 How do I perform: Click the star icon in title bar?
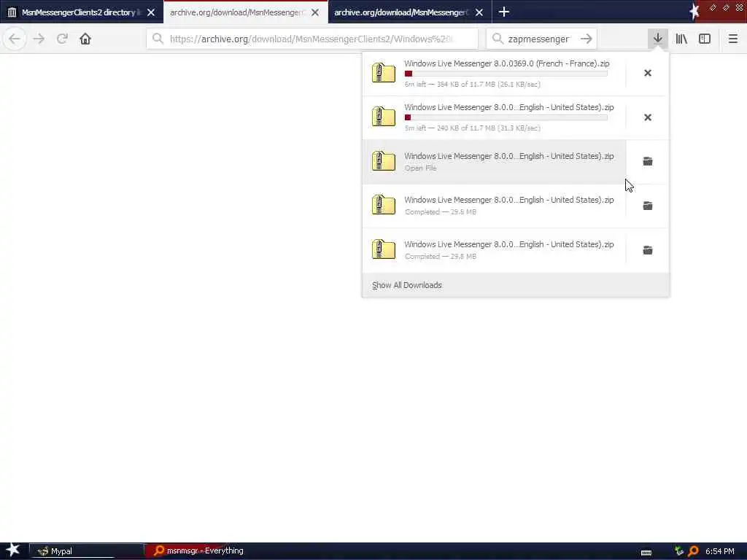click(694, 11)
